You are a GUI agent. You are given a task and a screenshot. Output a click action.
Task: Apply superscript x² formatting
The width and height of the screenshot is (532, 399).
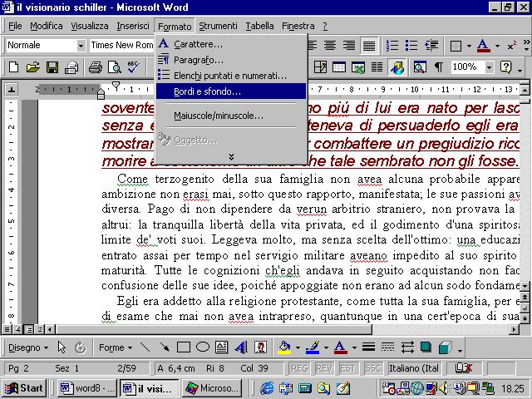512,46
